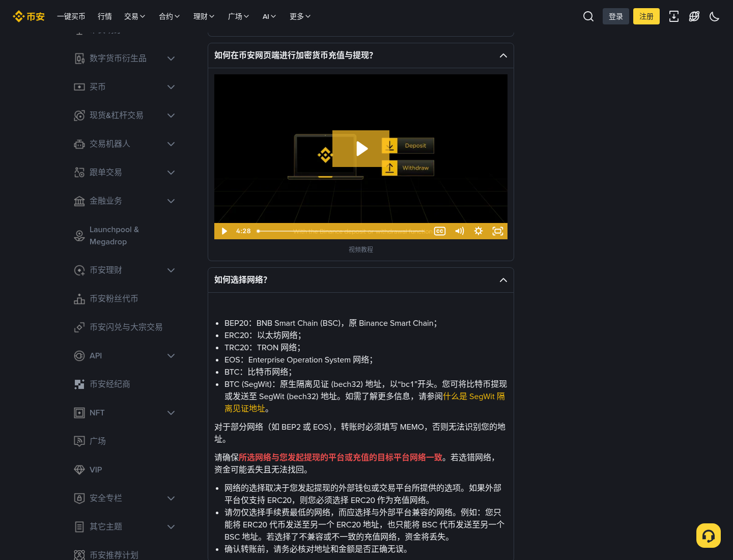Click the 币安经纪商 sidebar icon

(79, 384)
